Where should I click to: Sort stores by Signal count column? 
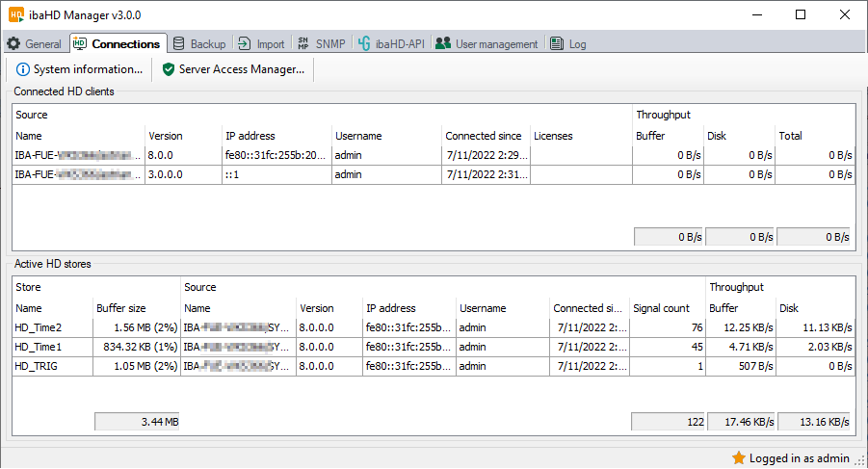point(661,308)
